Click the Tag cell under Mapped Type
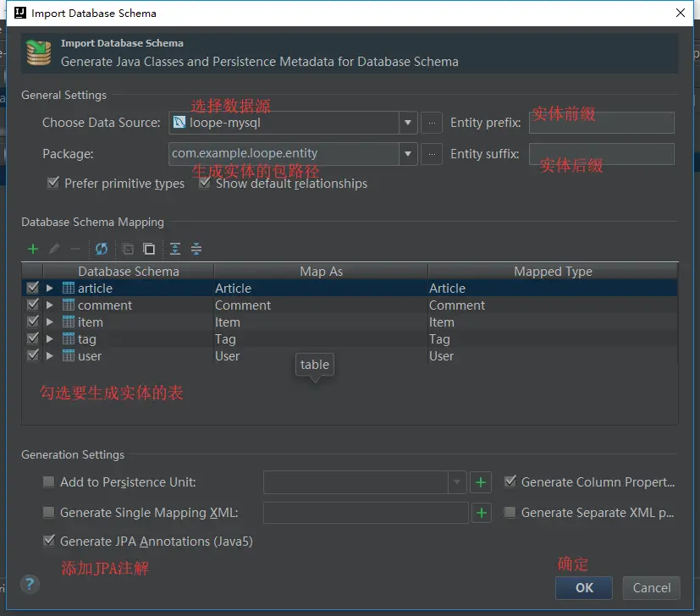This screenshot has width=700, height=616. pyautogui.click(x=553, y=339)
